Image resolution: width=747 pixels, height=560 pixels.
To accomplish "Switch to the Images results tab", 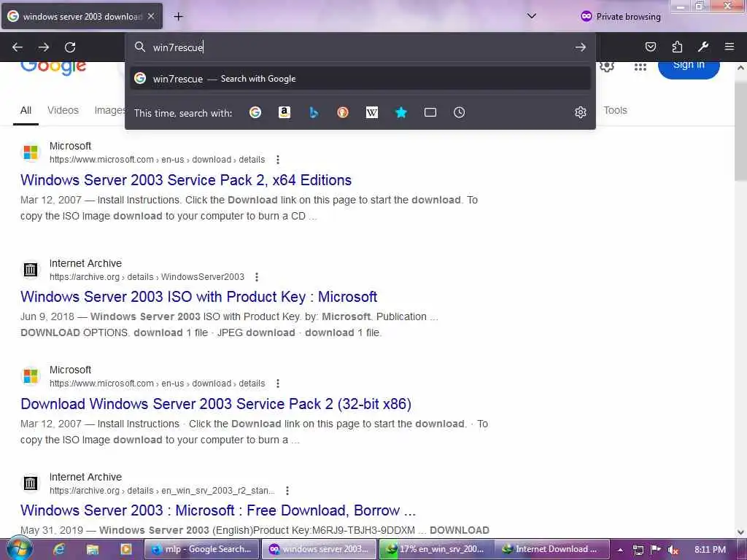I will pyautogui.click(x=109, y=111).
